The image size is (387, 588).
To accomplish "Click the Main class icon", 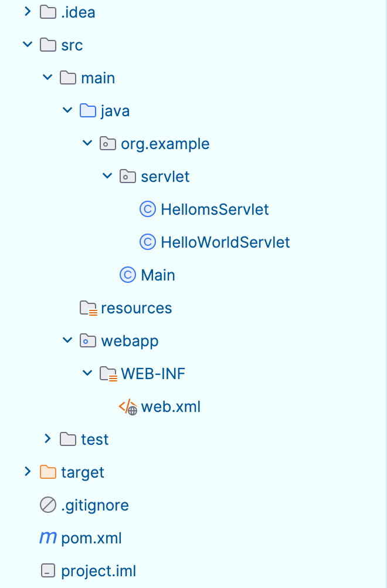I will pos(127,275).
